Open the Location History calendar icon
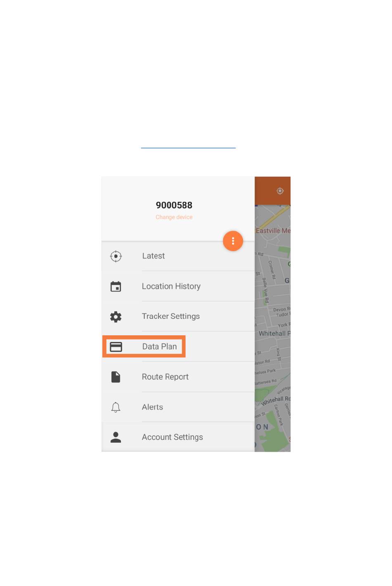Image resolution: width=392 pixels, height=586 pixels. pyautogui.click(x=116, y=286)
